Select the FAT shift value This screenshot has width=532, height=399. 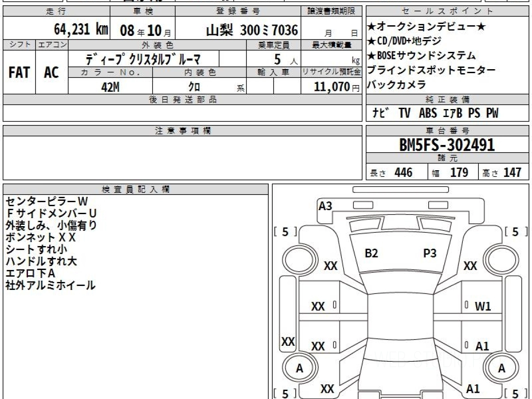point(19,73)
